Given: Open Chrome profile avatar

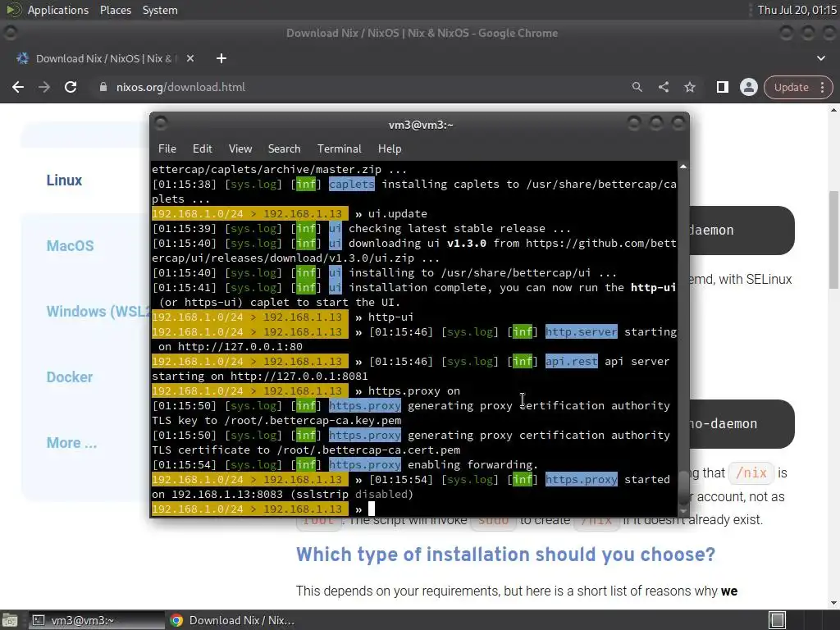Looking at the screenshot, I should pyautogui.click(x=748, y=87).
